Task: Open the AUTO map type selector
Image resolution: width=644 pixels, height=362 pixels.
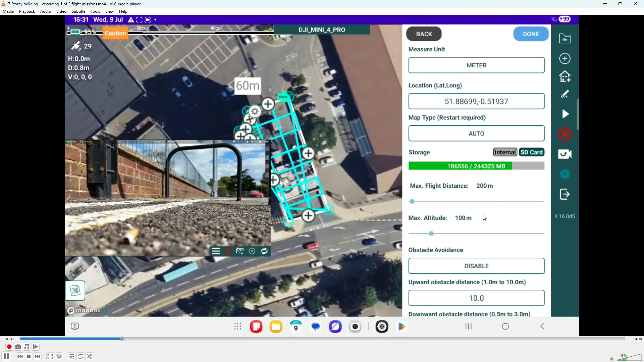Action: (476, 133)
